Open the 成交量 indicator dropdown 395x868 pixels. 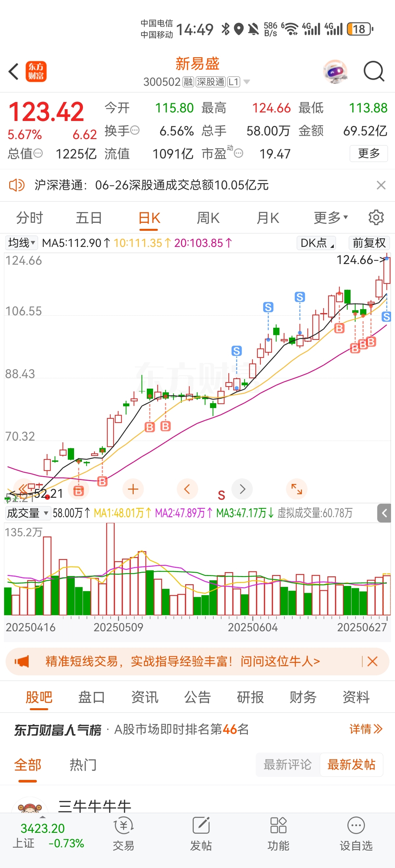[28, 513]
